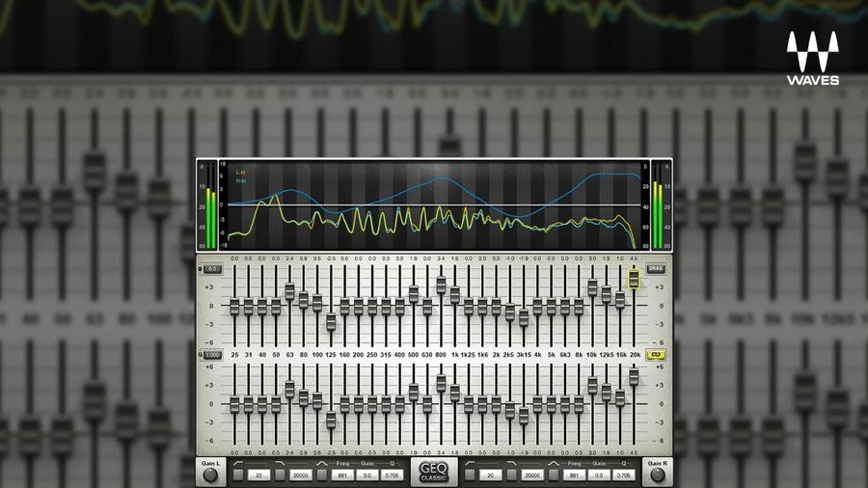Enable the right channel bell filter
Viewport: 868px width, 488px height.
554,474
